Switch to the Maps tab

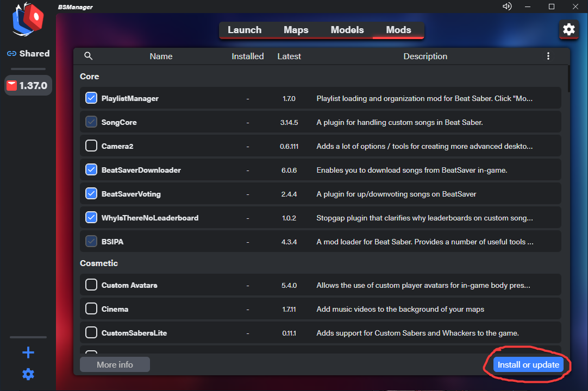(x=296, y=30)
